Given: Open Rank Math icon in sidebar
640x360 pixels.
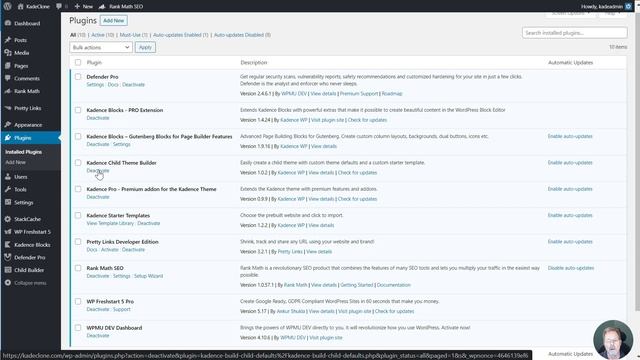Looking at the screenshot, I should click(8, 91).
